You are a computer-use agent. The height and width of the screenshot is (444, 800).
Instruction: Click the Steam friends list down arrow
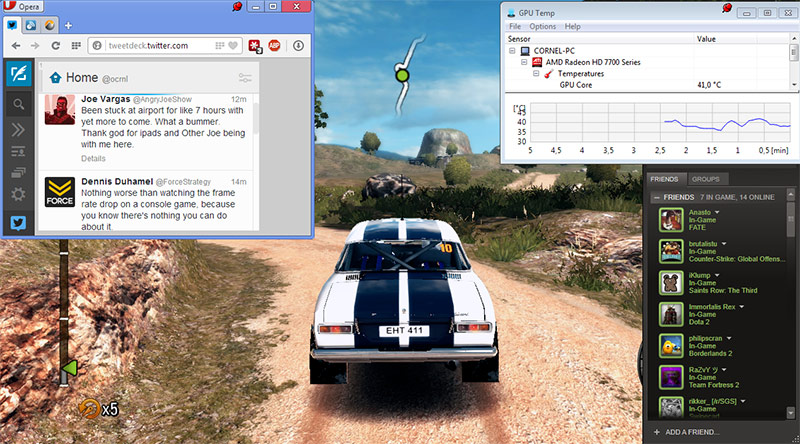point(791,412)
